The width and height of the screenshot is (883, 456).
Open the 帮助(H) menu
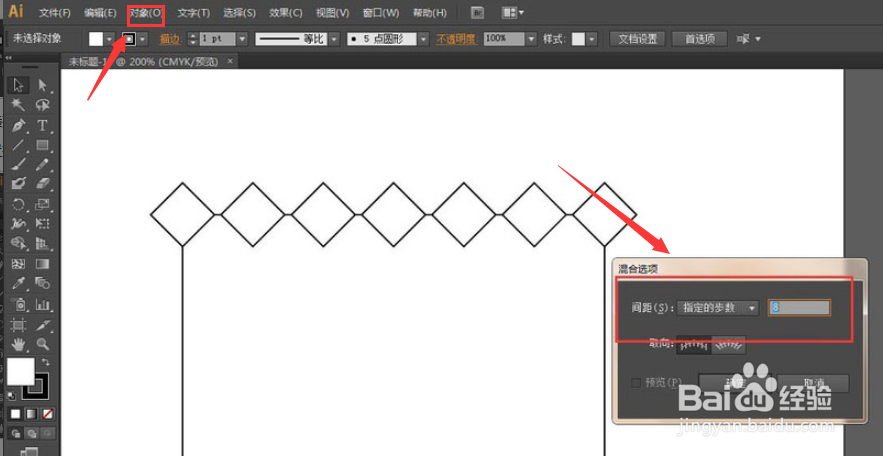(x=430, y=12)
